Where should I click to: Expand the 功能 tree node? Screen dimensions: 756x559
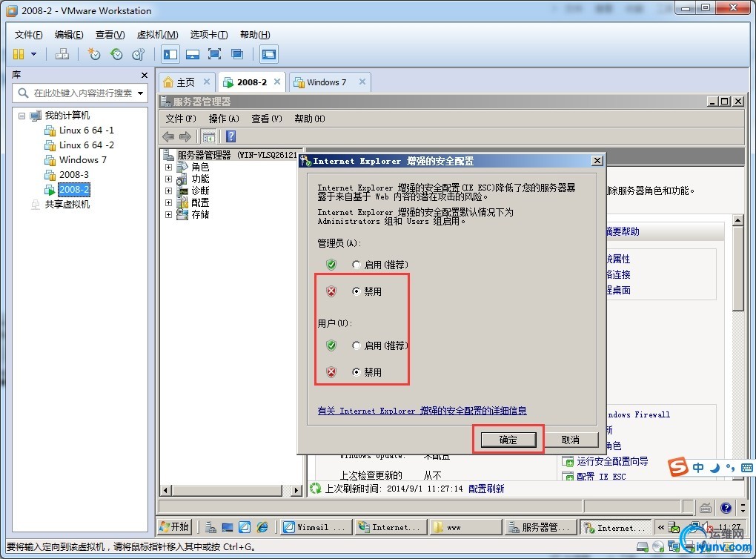tap(168, 179)
